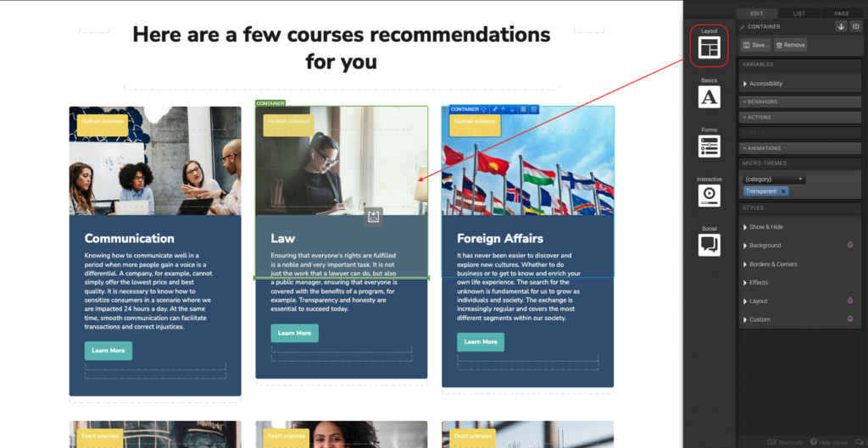Screen dimensions: 868x448
Task: Expand the Accessibility section
Action: tap(799, 84)
